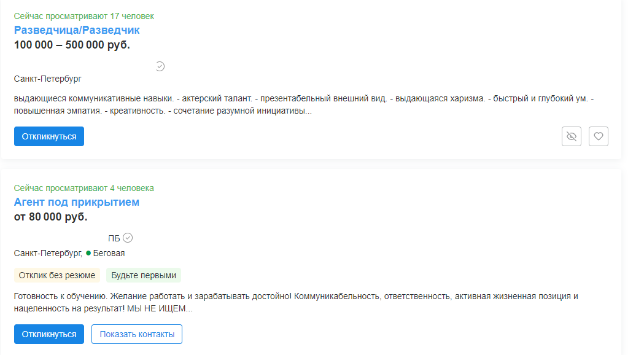Open the Агент под прикрытием vacancy
The image size is (644, 355).
click(76, 202)
